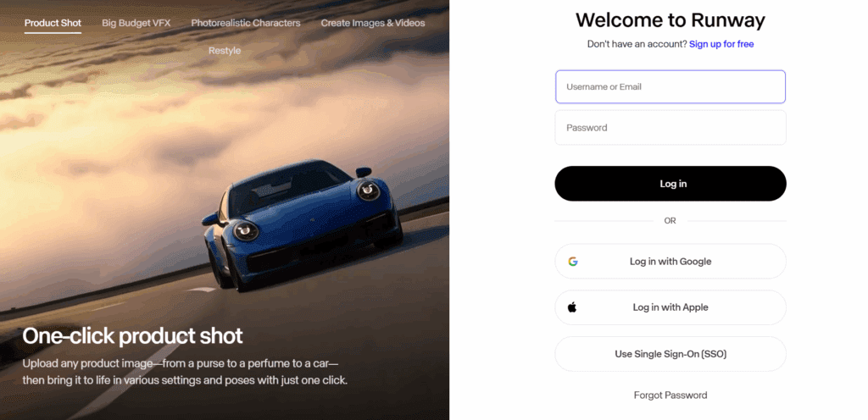Choose Log in with Google text
The image size is (868, 420).
click(x=670, y=262)
